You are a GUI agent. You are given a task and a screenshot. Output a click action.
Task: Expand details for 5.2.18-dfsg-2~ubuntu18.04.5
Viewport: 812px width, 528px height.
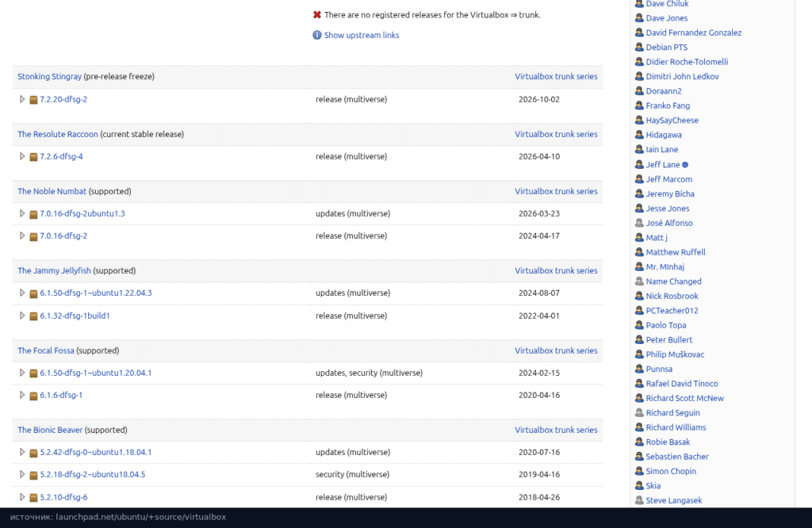[x=21, y=474]
